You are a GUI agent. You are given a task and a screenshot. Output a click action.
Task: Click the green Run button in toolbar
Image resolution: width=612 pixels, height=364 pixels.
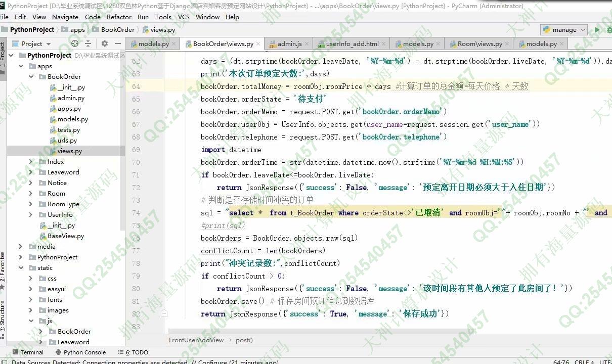pyautogui.click(x=597, y=29)
